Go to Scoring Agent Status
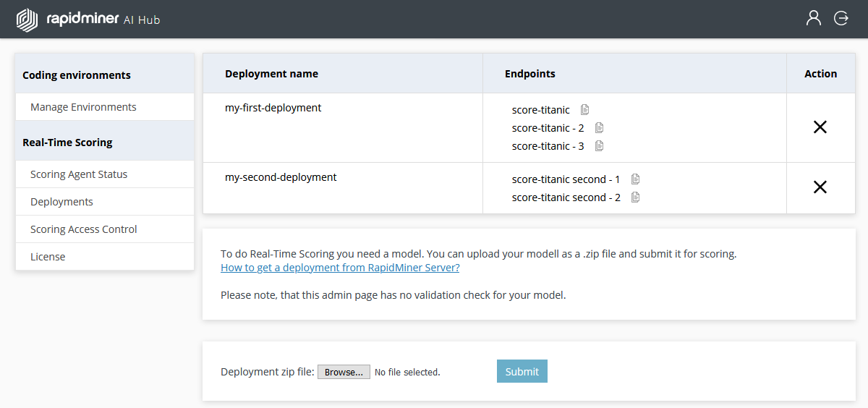 click(x=79, y=174)
